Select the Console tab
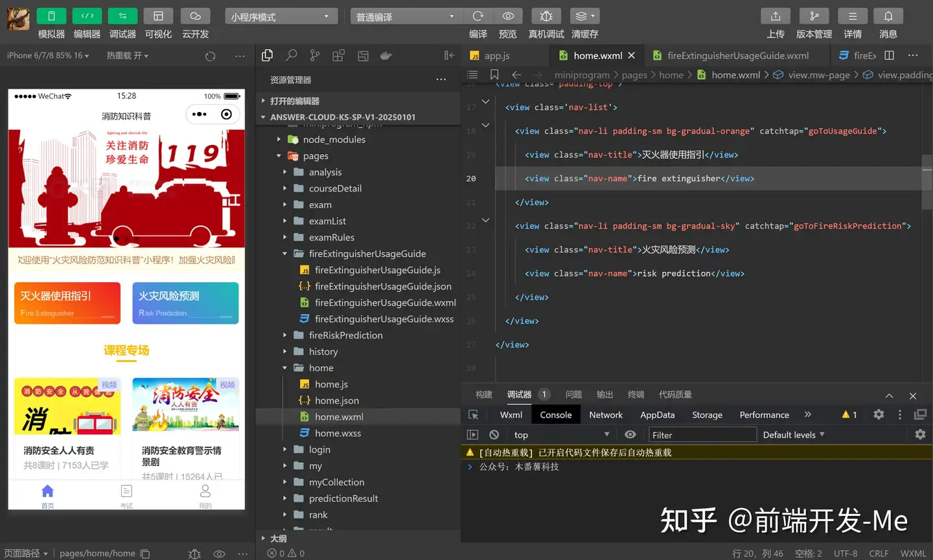Screen dimensions: 933x560 pos(556,415)
